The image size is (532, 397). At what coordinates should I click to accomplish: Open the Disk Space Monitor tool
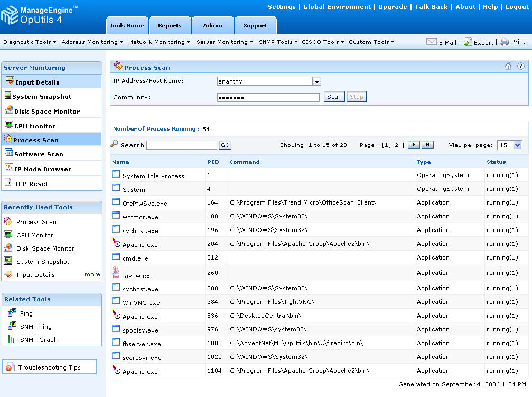(48, 110)
